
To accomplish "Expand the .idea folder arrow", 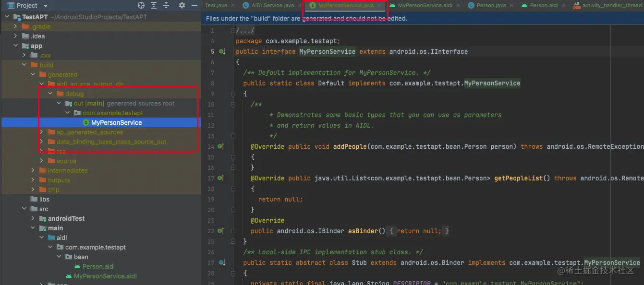I will click(16, 36).
